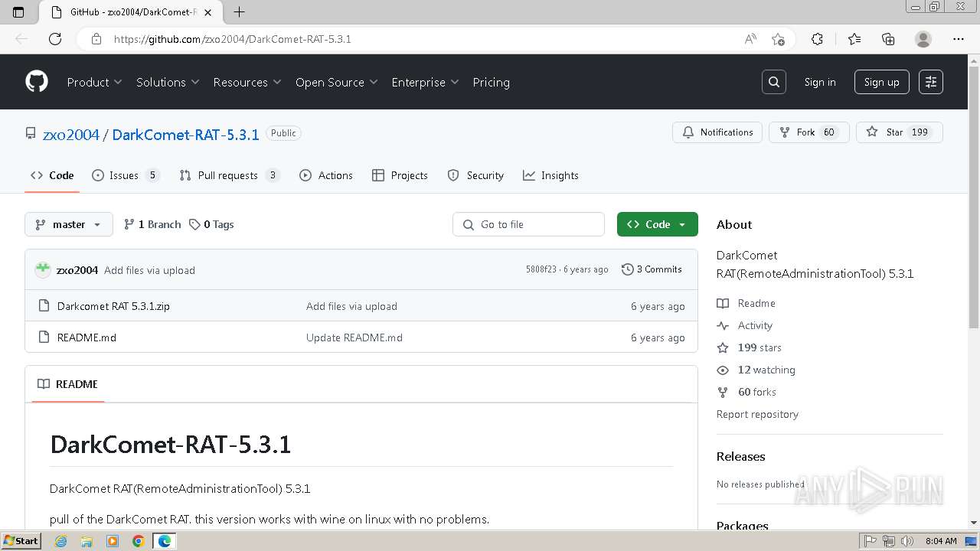This screenshot has height=551, width=980.
Task: View site information lock icon
Action: (96, 39)
